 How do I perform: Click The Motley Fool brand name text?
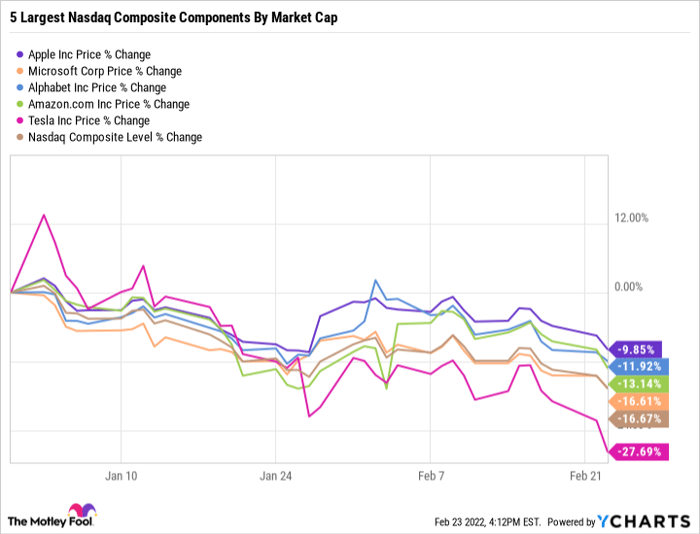tap(38, 521)
